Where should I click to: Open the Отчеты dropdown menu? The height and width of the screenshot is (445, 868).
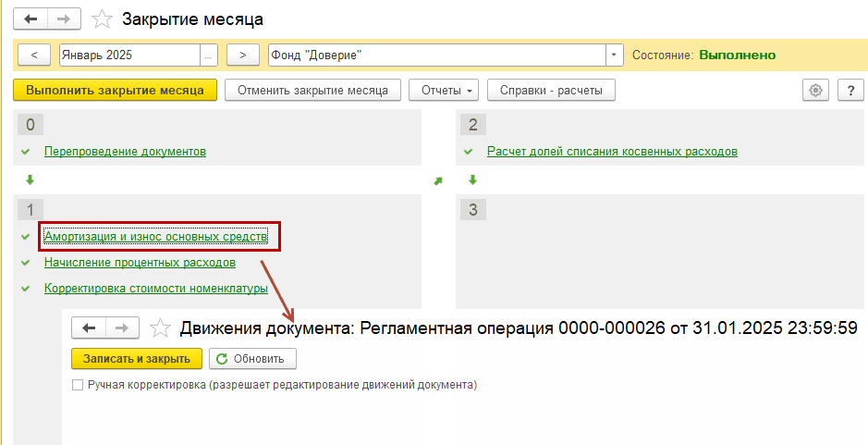444,91
